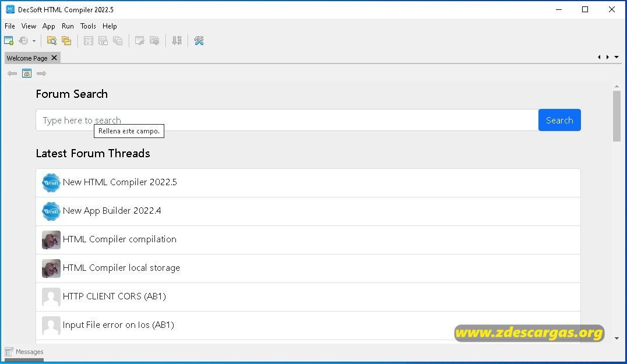Screen dimensions: 627x364
Task: Open the Tools menu
Action: coord(88,26)
